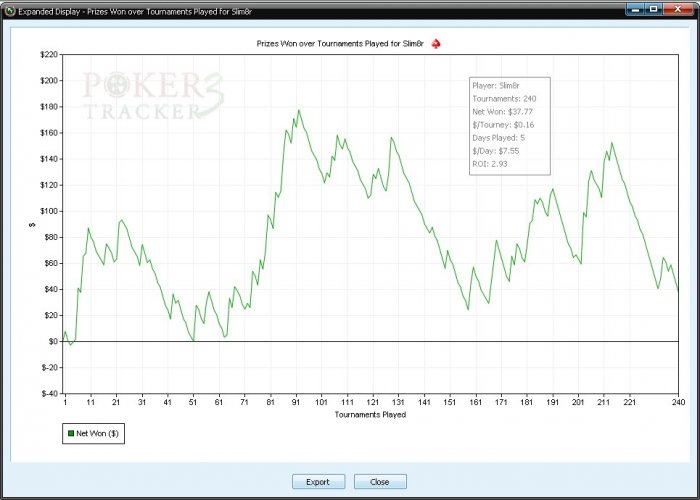Click the green Net Won legend swatch
The width and height of the screenshot is (700, 500).
[x=71, y=433]
